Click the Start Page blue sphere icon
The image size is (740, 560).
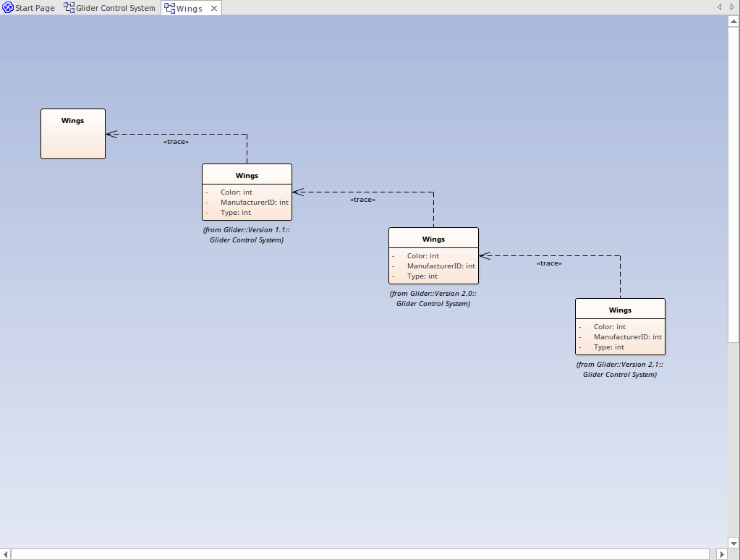tap(8, 7)
